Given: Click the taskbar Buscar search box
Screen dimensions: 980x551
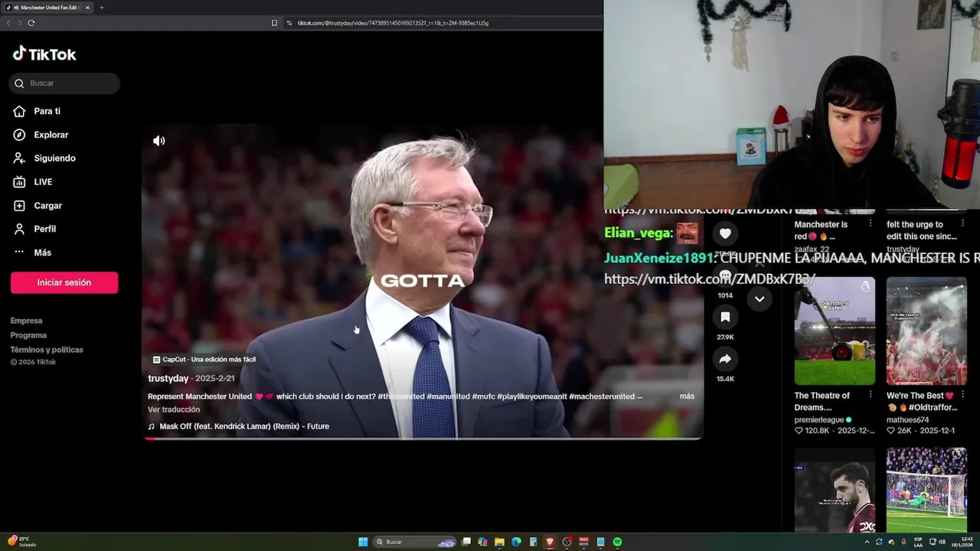Looking at the screenshot, I should point(416,542).
